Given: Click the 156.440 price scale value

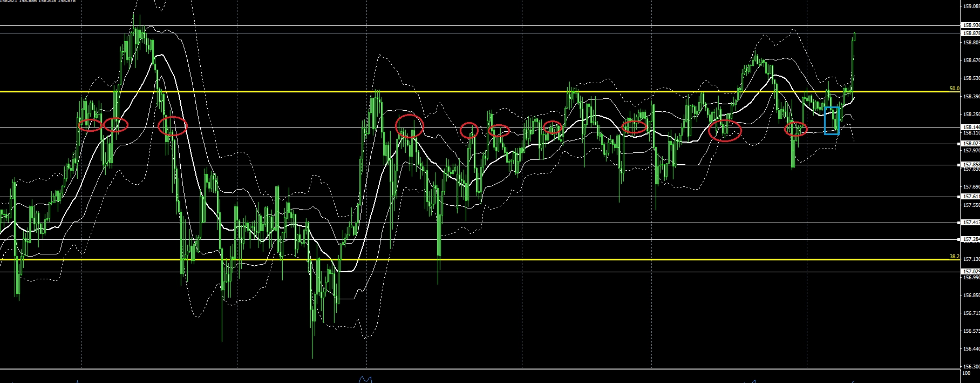Looking at the screenshot, I should (x=971, y=350).
